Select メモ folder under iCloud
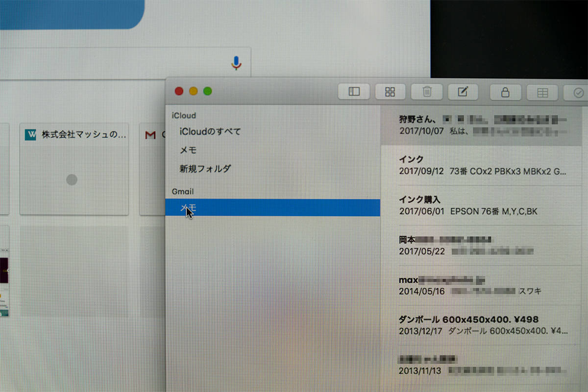 coord(273,150)
